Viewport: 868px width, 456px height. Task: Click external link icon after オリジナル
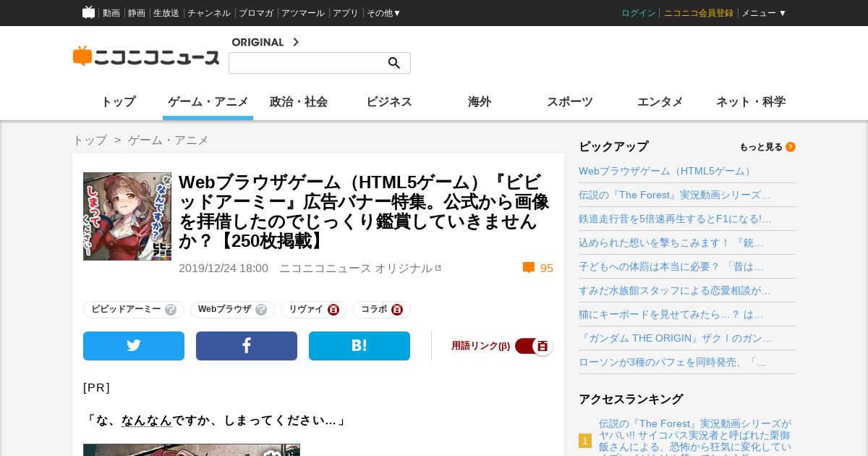tap(438, 268)
